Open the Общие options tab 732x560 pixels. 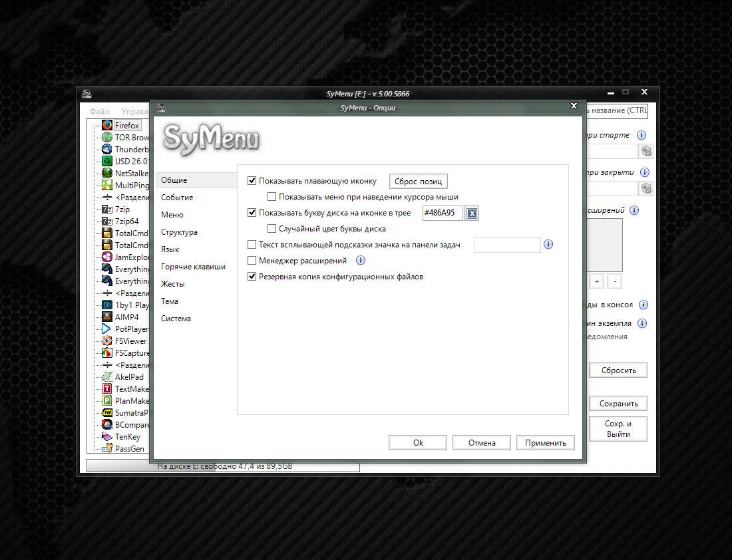tap(196, 180)
